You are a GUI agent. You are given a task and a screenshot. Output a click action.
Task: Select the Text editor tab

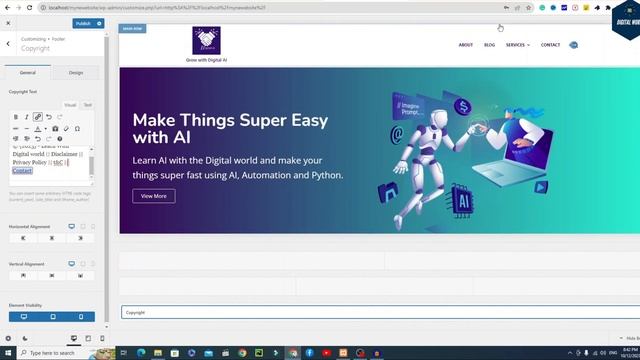(x=88, y=105)
